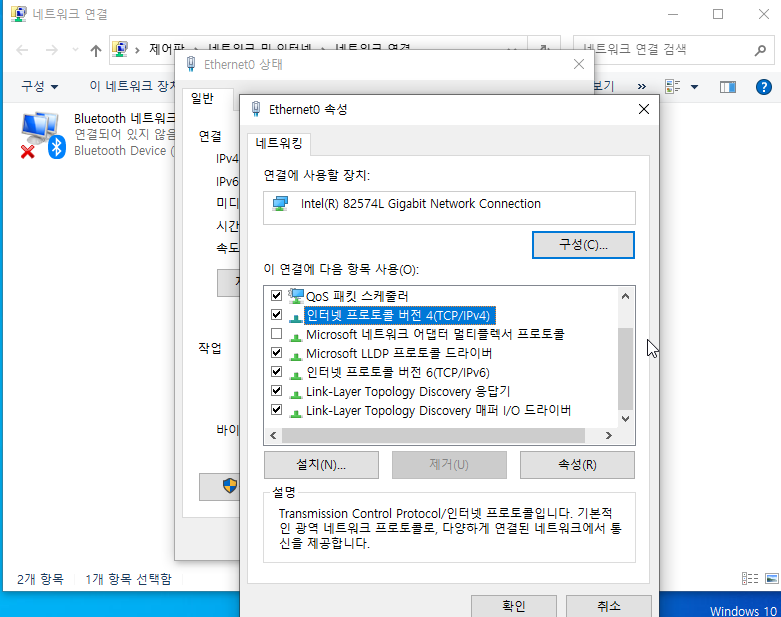Image resolution: width=781 pixels, height=617 pixels.
Task: Open the 구성 dropdown menu
Action: click(x=40, y=87)
